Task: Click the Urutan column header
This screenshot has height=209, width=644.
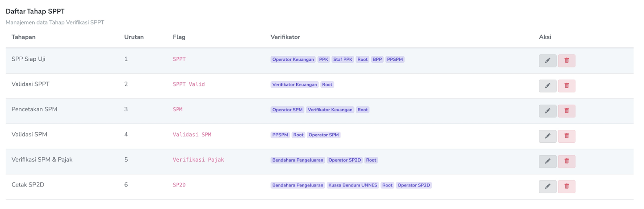Action: click(x=134, y=37)
